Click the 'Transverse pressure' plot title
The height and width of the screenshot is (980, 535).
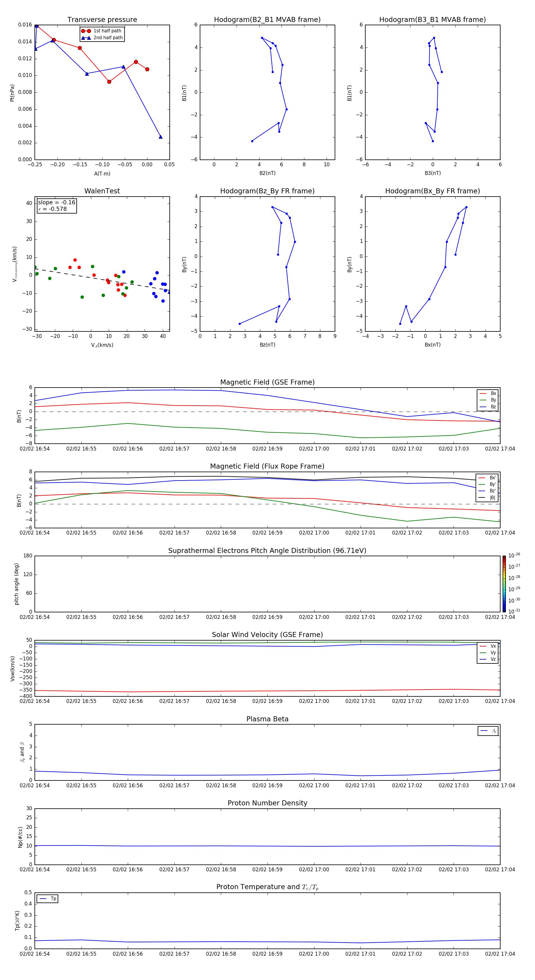tap(102, 20)
